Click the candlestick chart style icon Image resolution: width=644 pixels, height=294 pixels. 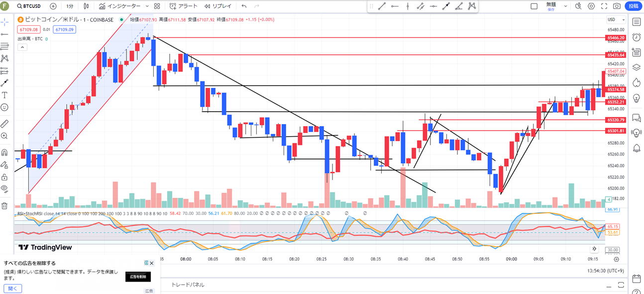(x=87, y=6)
